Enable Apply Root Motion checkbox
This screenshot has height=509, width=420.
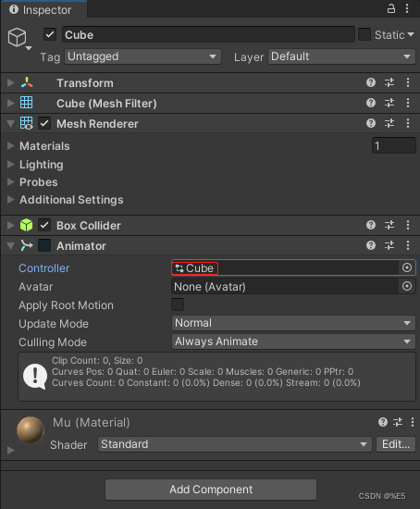click(x=178, y=304)
